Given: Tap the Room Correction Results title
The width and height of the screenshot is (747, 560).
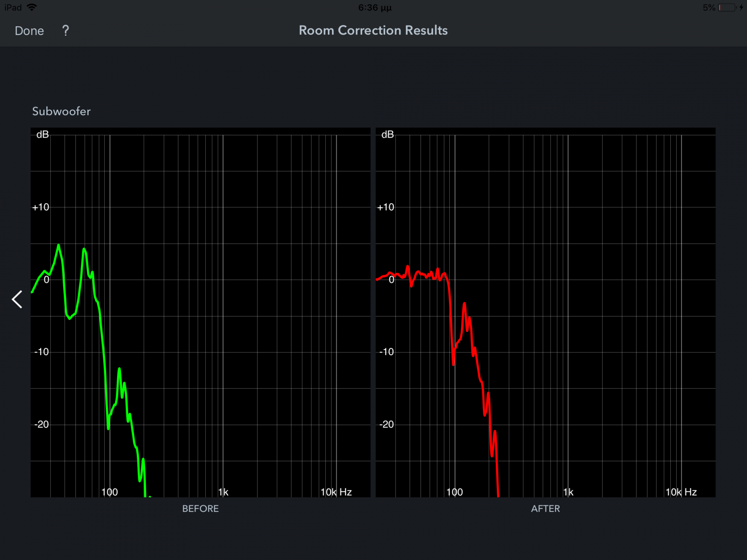Looking at the screenshot, I should 373,30.
